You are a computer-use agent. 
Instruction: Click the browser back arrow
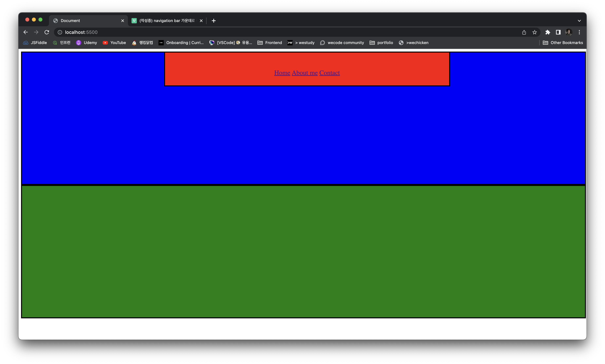pyautogui.click(x=25, y=32)
